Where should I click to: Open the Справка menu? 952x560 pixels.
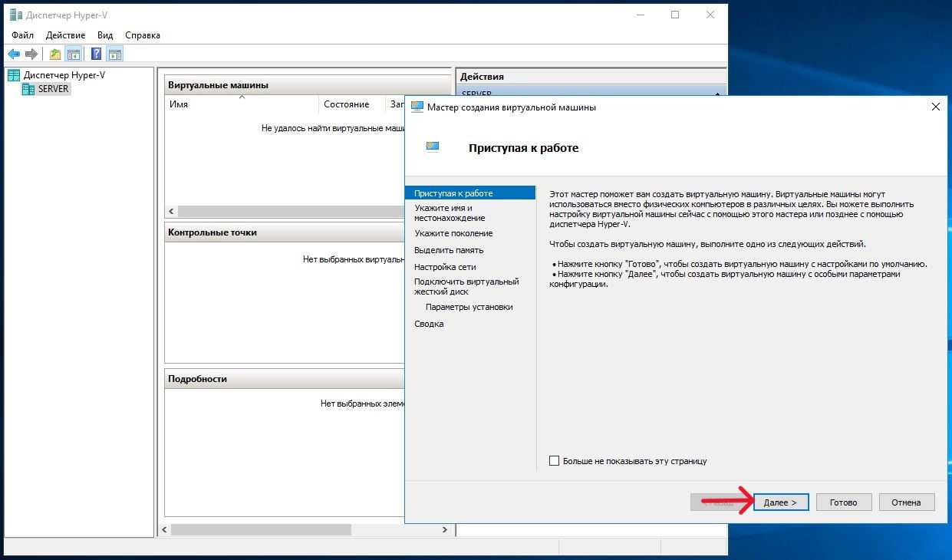pyautogui.click(x=142, y=35)
